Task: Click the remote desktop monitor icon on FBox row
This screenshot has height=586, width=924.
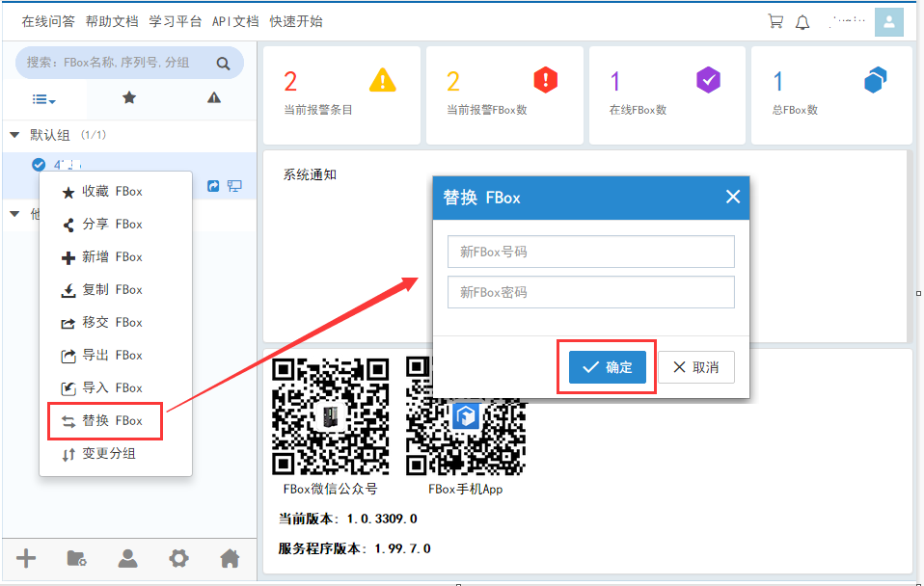Action: tap(234, 186)
